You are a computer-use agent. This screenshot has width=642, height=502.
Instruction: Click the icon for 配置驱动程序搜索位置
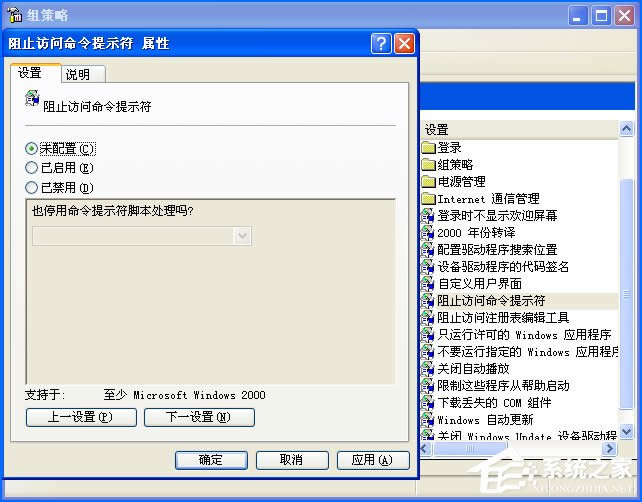click(428, 249)
